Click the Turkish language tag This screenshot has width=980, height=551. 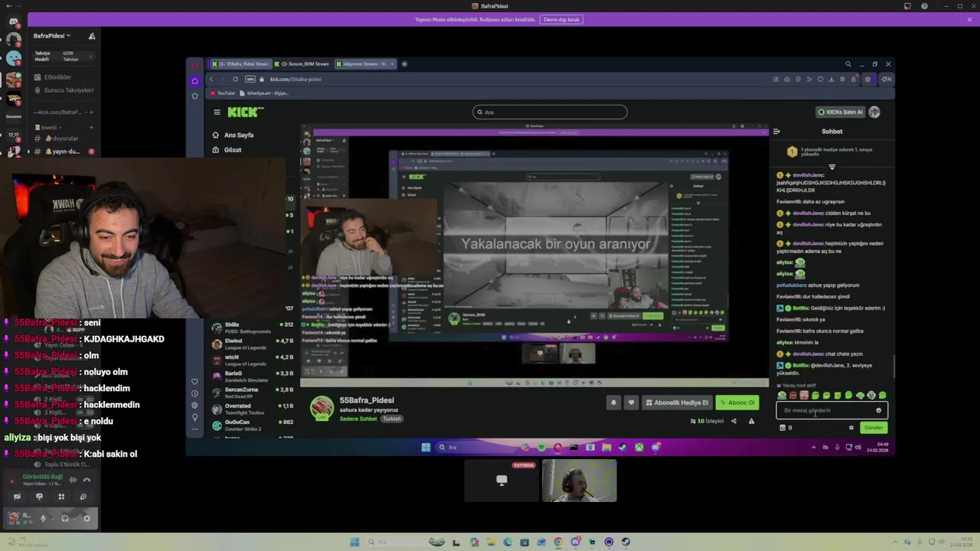[391, 419]
